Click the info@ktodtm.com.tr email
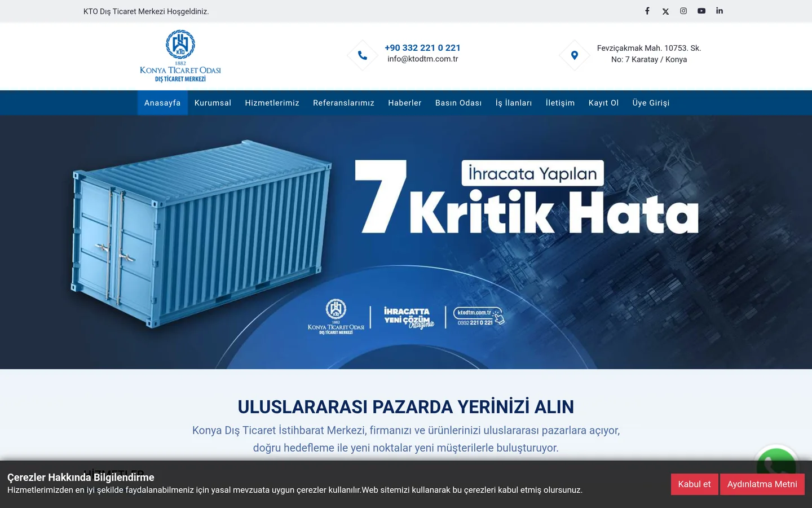 [423, 59]
